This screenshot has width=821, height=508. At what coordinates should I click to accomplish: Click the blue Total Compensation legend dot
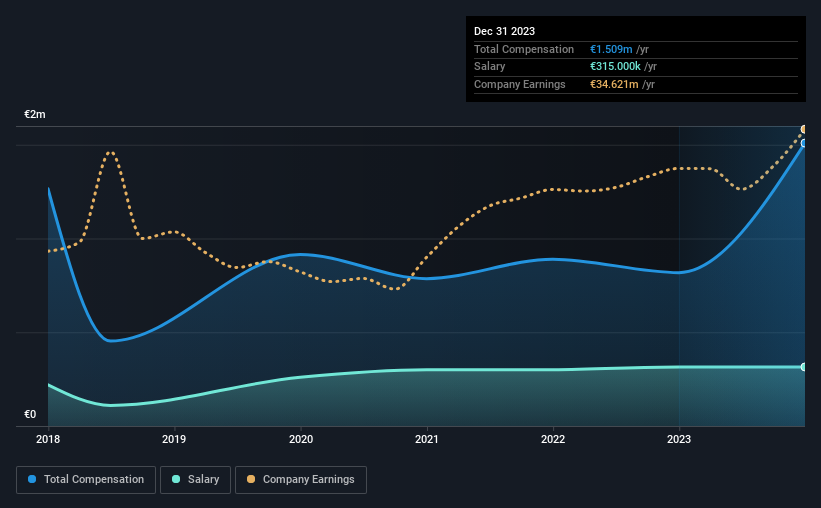pyautogui.click(x=32, y=479)
